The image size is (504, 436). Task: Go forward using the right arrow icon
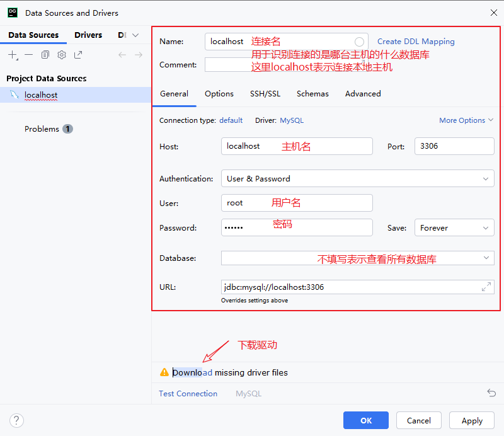tap(139, 55)
